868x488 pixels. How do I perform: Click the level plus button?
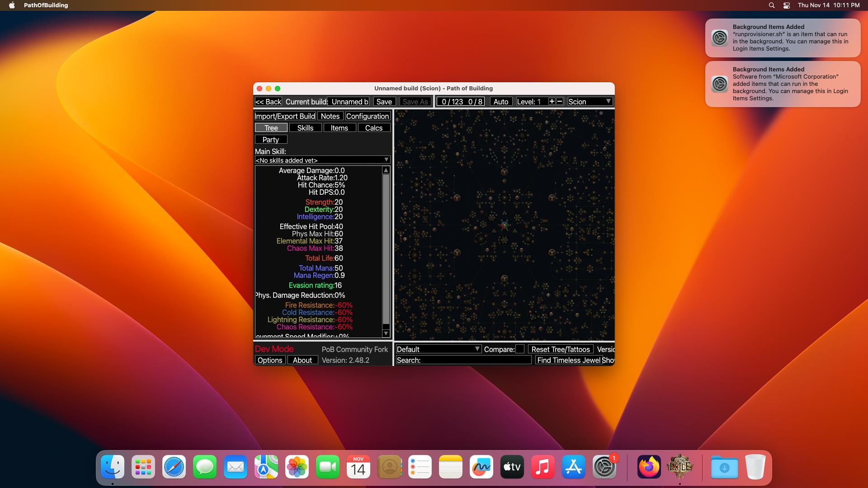tap(552, 101)
